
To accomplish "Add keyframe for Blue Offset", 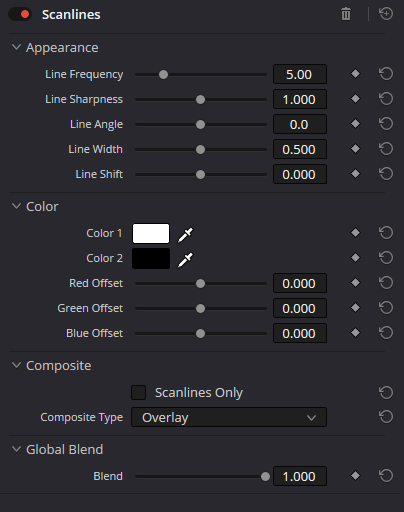I will click(x=355, y=333).
